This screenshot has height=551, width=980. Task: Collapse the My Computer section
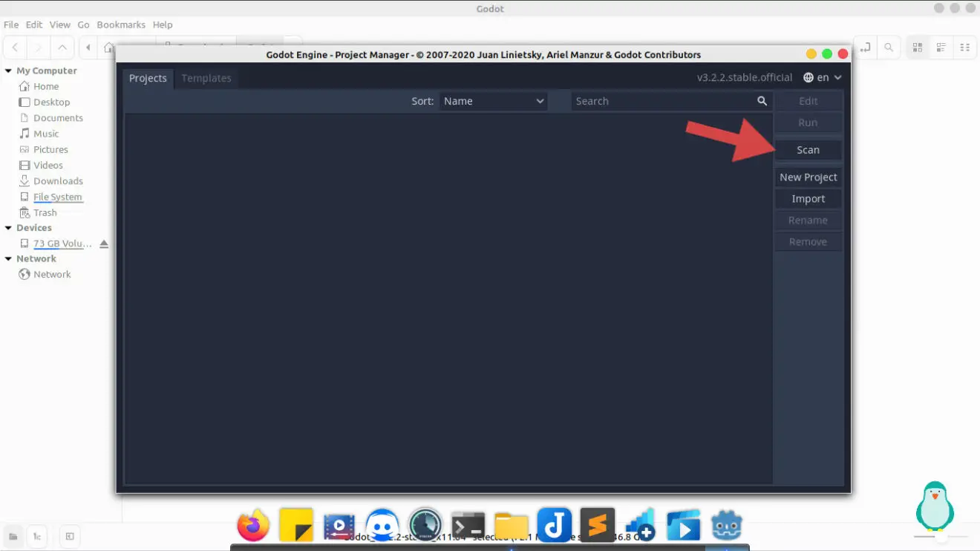[8, 71]
